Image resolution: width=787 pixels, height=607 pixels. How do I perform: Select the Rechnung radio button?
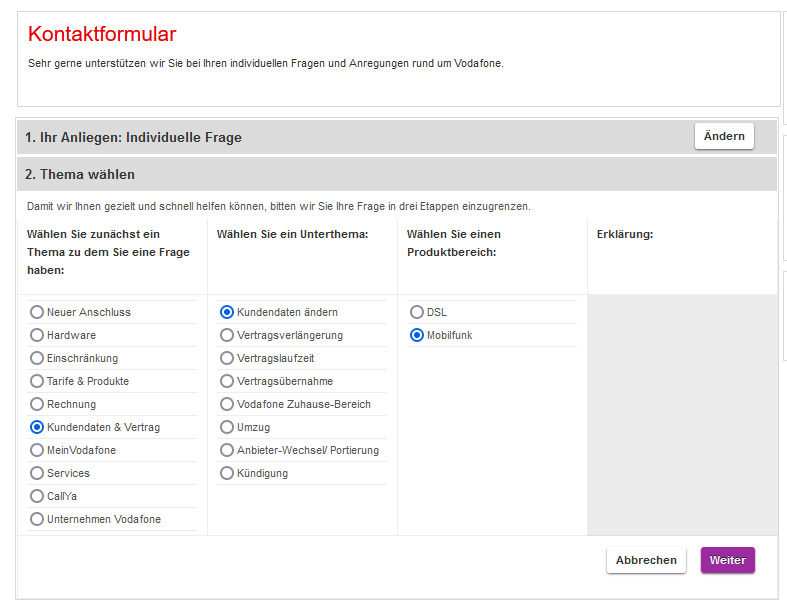[37, 404]
